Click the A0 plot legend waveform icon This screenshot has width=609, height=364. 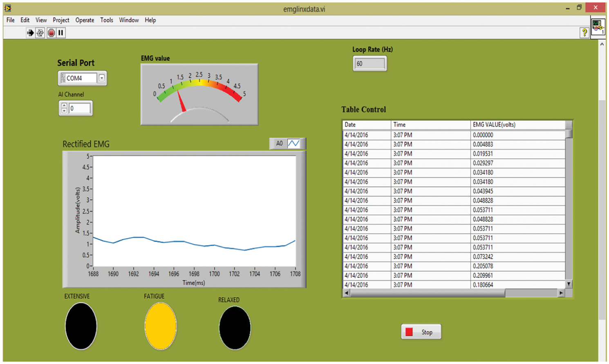(293, 143)
